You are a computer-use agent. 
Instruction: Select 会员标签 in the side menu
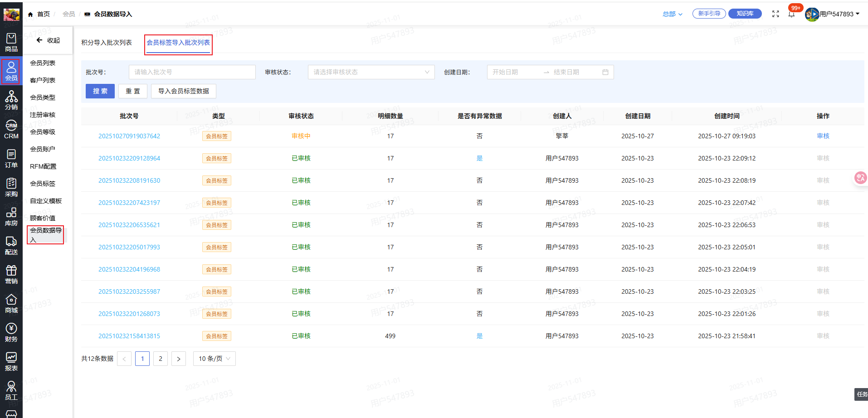[43, 184]
